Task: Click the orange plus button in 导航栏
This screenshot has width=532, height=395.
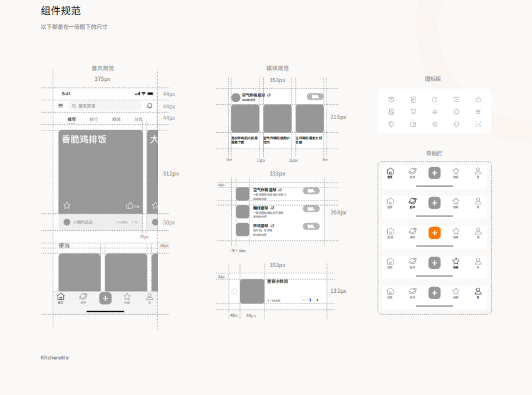Action: pyautogui.click(x=434, y=233)
